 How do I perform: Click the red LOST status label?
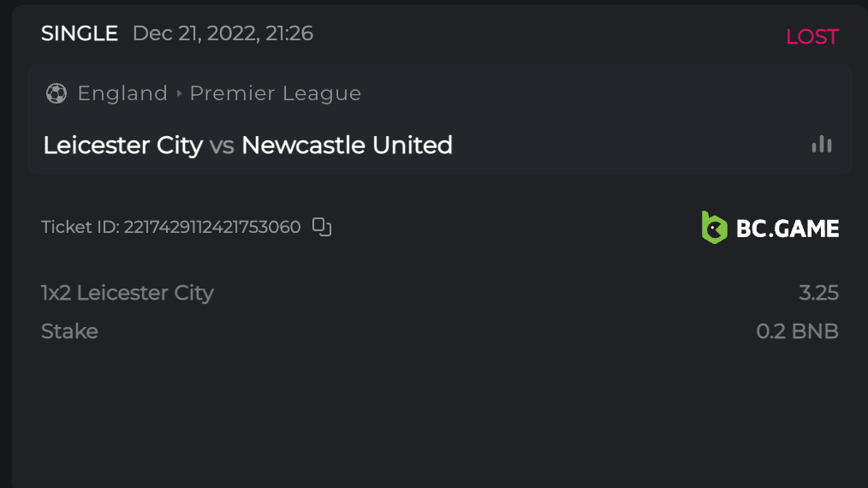812,37
